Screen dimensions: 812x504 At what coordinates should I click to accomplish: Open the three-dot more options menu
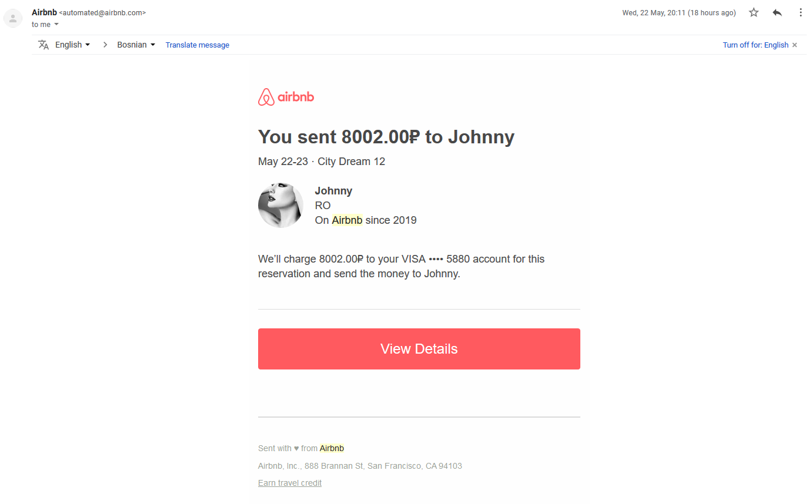pos(800,12)
